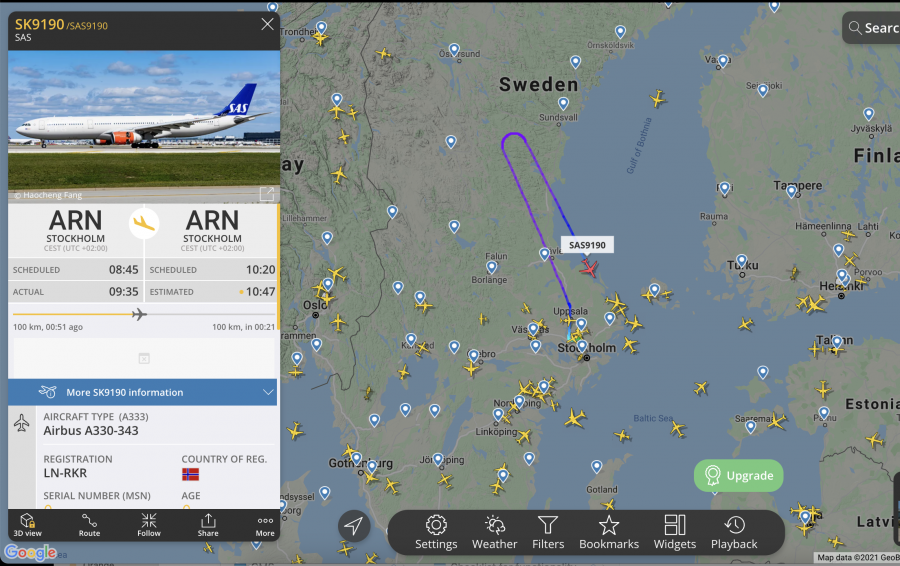Open the More options in flight panel

pos(265,525)
